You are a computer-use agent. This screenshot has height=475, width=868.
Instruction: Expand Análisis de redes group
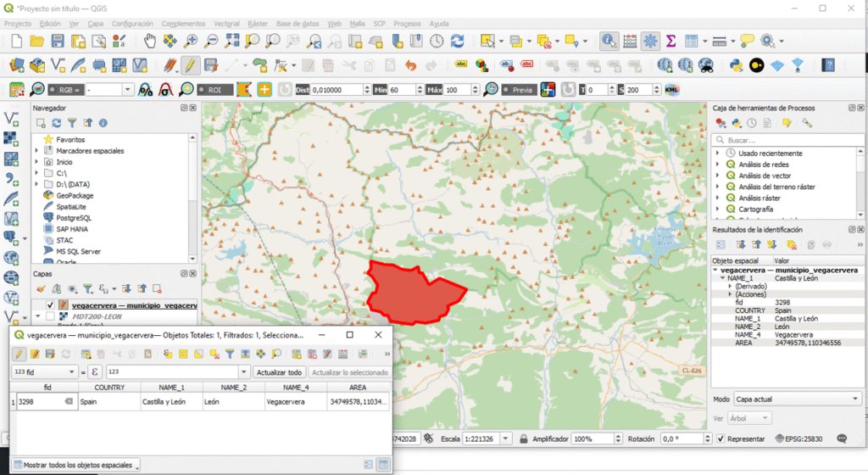717,165
